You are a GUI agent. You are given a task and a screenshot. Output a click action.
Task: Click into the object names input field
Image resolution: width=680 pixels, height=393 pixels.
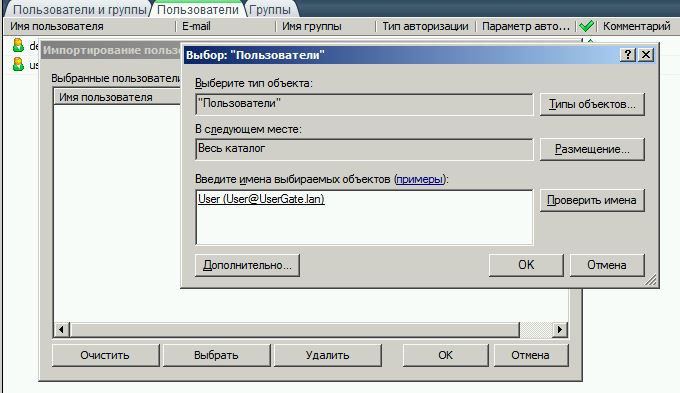click(x=364, y=217)
